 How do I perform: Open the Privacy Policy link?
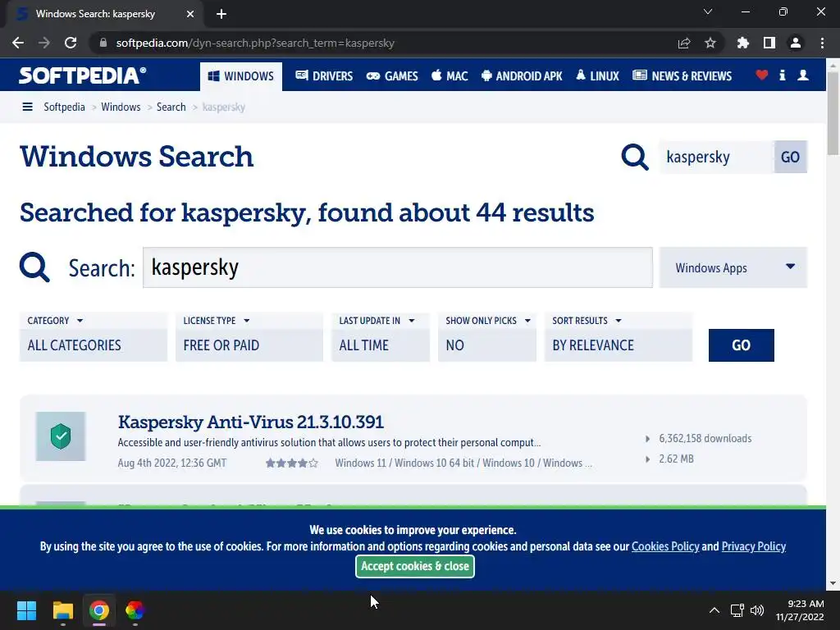coord(753,546)
